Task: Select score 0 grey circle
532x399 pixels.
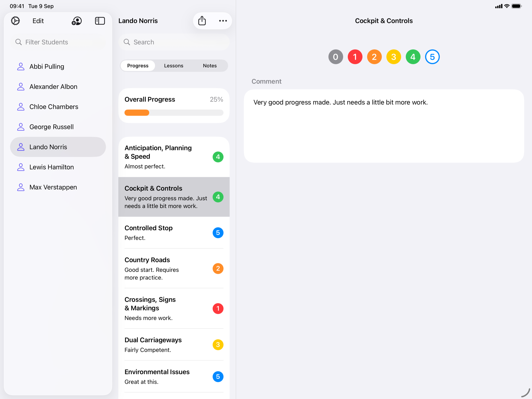Action: 336,57
